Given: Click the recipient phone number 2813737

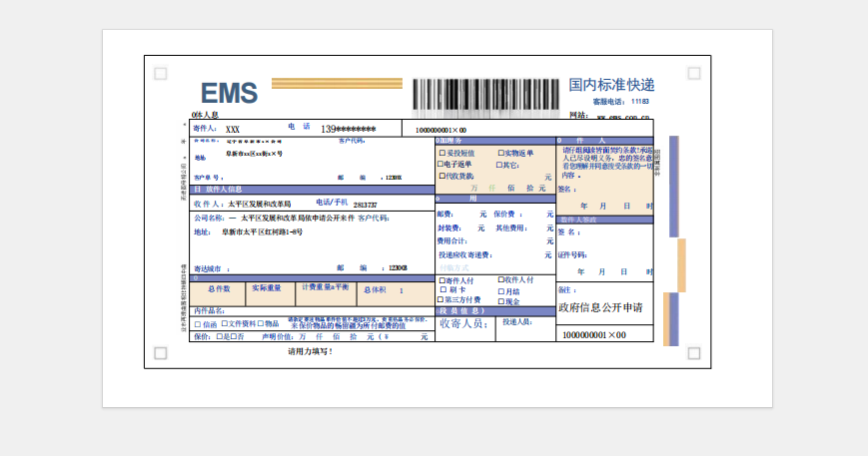Looking at the screenshot, I should tap(366, 206).
